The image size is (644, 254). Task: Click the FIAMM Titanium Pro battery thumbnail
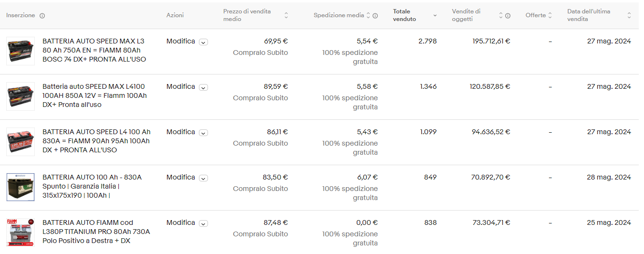coord(21,233)
